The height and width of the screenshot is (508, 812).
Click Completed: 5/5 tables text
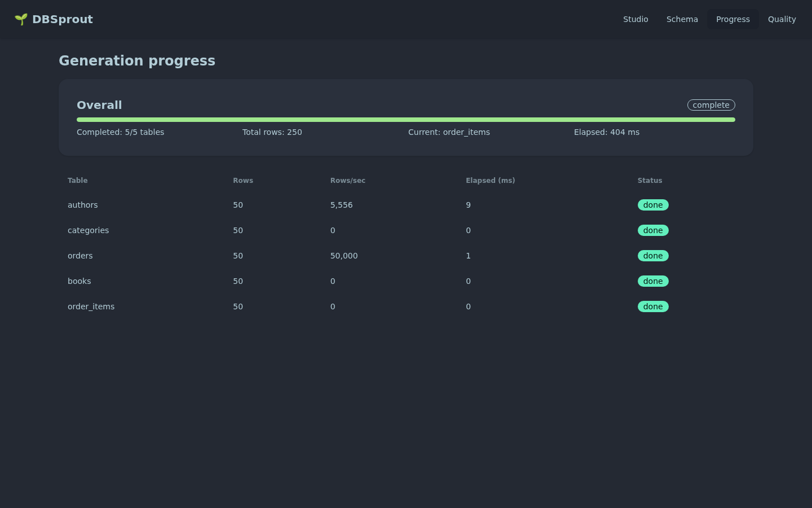(120, 132)
